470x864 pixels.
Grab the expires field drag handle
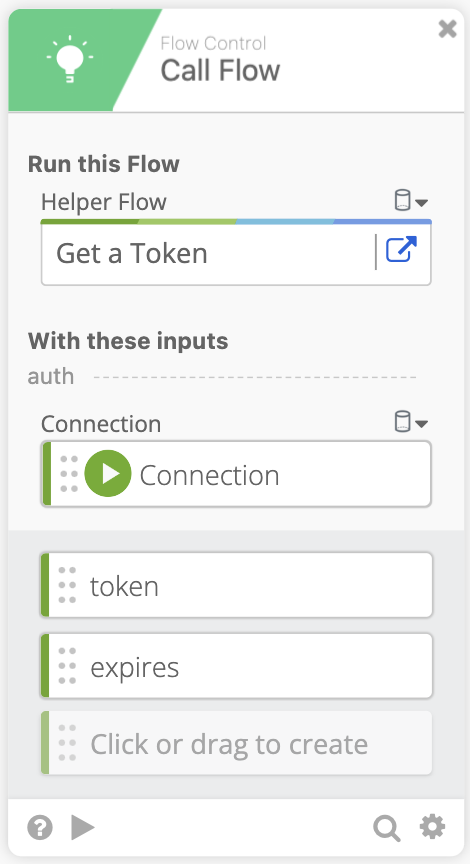(x=67, y=666)
